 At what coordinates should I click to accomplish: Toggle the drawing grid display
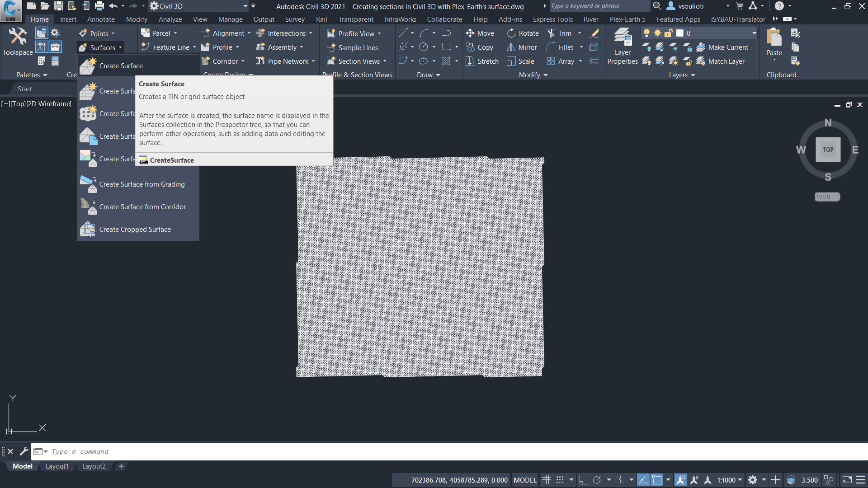(x=546, y=480)
